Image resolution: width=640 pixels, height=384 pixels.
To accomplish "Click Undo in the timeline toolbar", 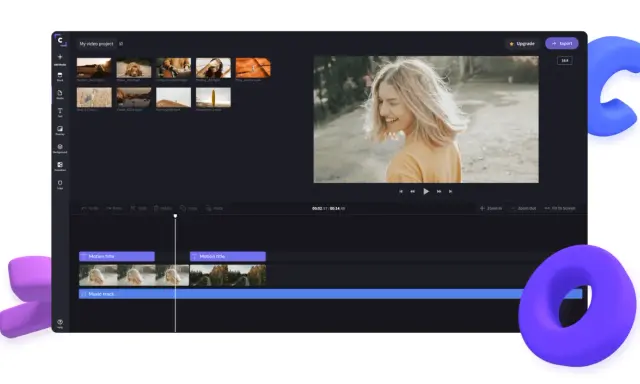I will tap(90, 209).
